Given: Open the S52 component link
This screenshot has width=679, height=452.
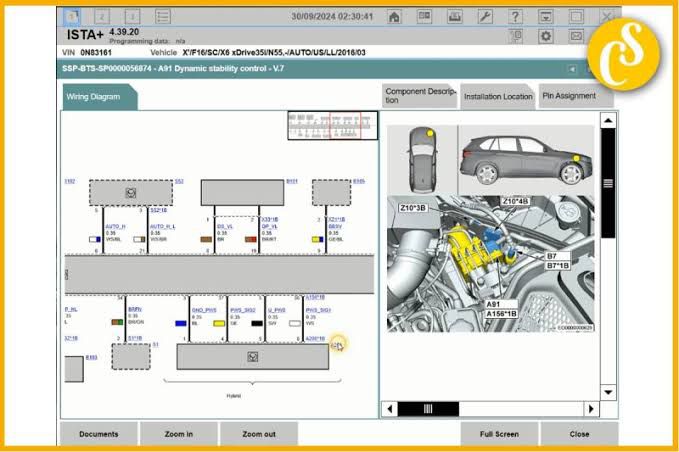Looking at the screenshot, I should [179, 181].
